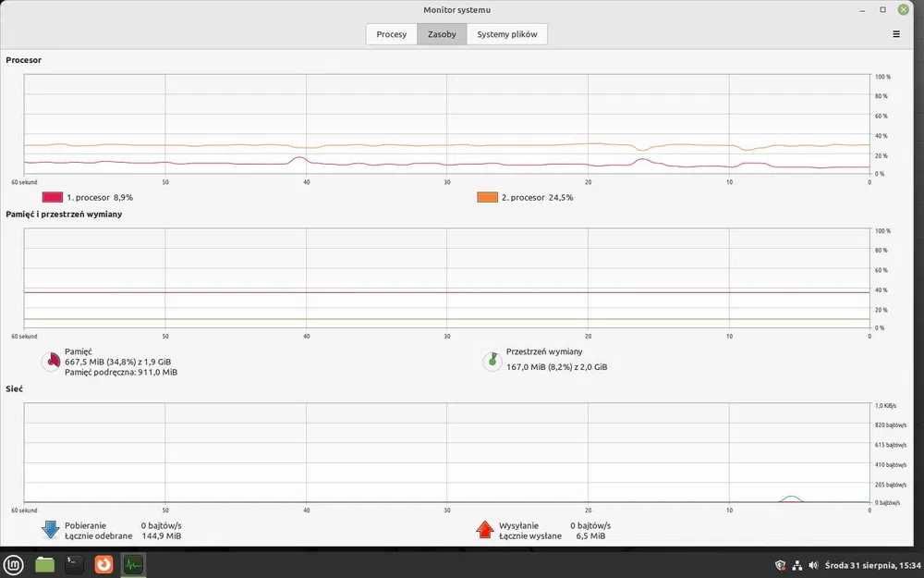Switch to the Procesy tab

pos(391,34)
